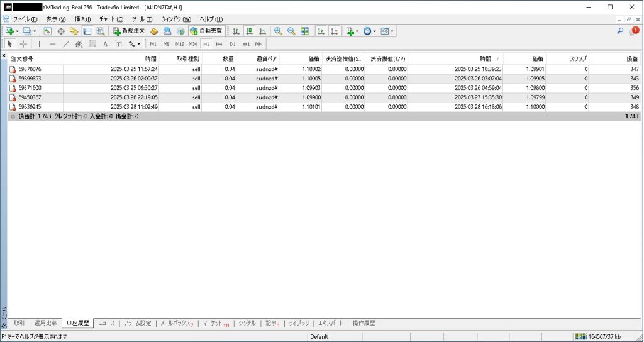
Task: Open the チャート (Chart) menu
Action: (x=111, y=19)
